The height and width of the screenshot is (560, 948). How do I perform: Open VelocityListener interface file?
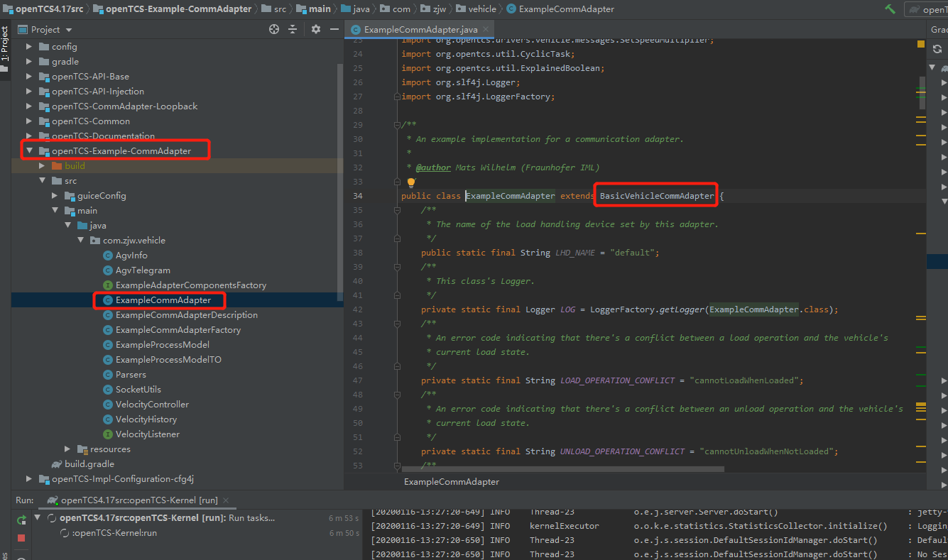pos(148,434)
